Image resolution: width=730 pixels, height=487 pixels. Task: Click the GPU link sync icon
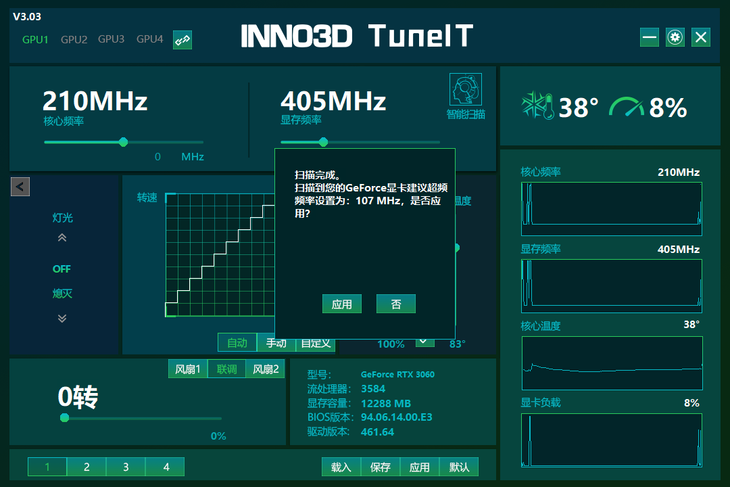[182, 40]
